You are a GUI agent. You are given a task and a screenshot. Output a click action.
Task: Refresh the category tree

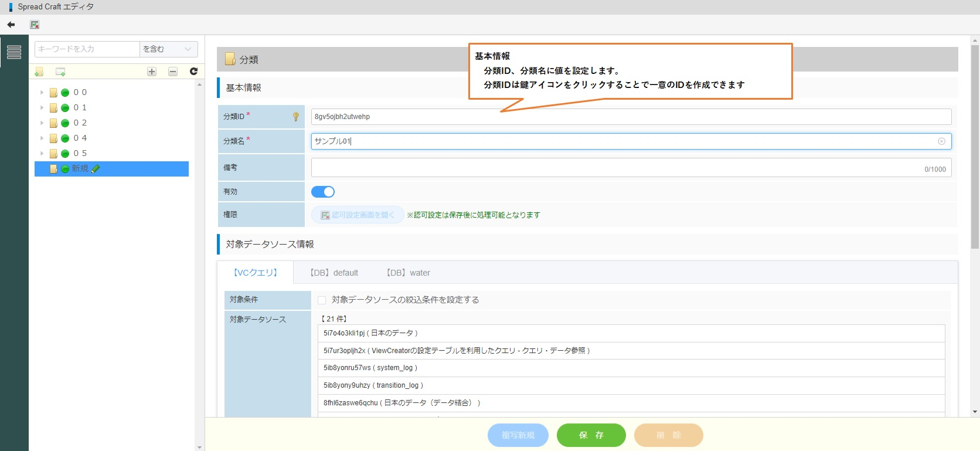coord(193,72)
